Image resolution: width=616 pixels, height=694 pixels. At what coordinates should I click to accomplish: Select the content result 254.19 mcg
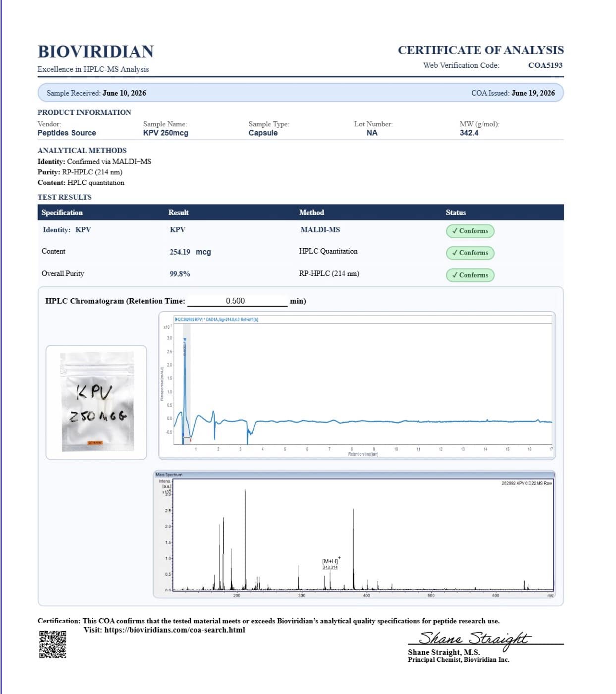click(x=190, y=252)
